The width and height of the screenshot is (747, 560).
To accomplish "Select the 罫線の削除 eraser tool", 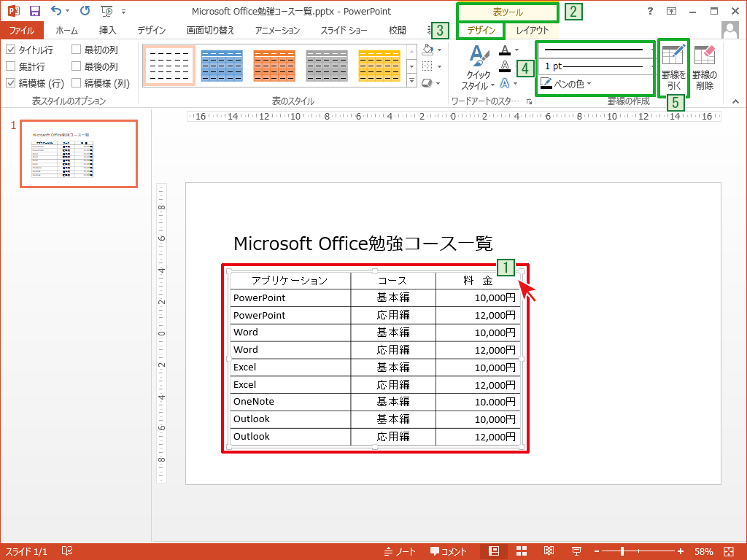I will (x=704, y=55).
